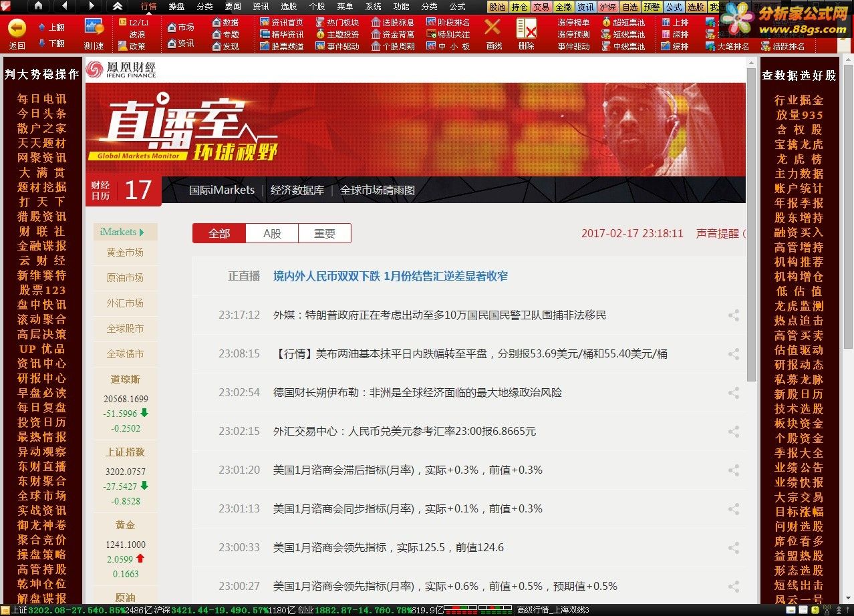Click the home icon in title bar
This screenshot has width=854, height=616.
(38, 6)
